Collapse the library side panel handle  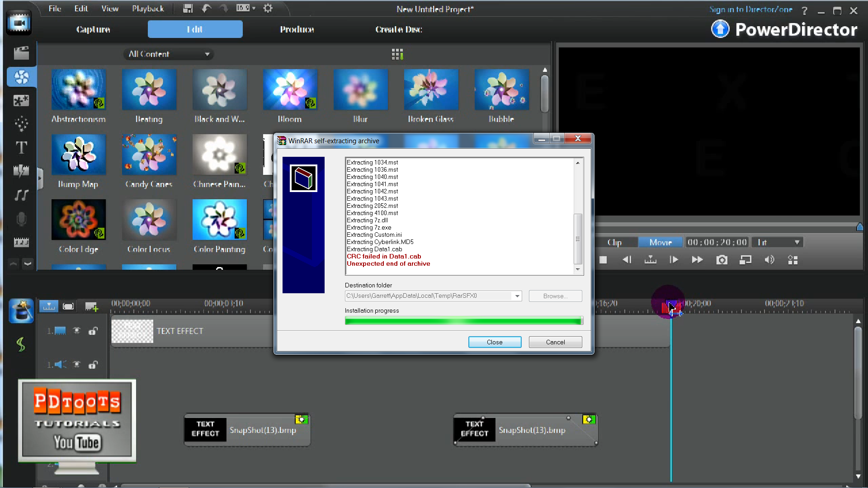[x=40, y=178]
